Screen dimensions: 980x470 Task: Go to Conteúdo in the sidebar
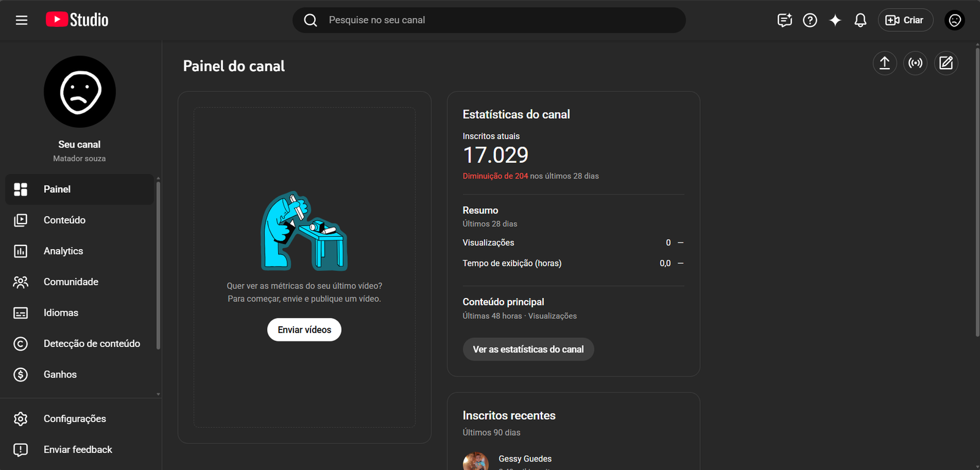[x=64, y=220]
